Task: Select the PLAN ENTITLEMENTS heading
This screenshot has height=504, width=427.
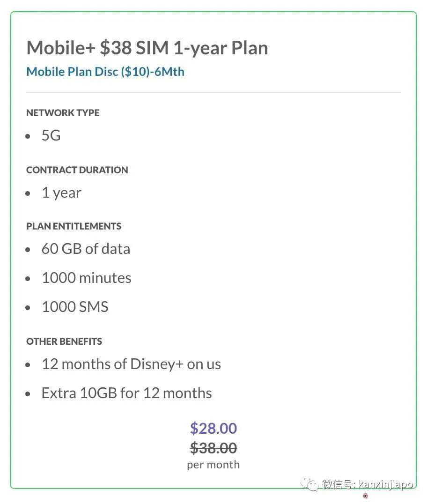Action: pyautogui.click(x=74, y=226)
